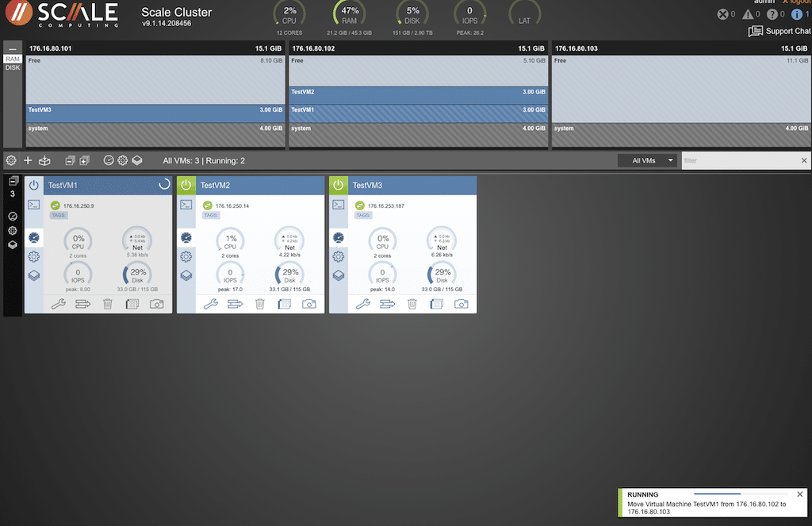Image resolution: width=812 pixels, height=526 pixels.
Task: Click the wrench edit icon on TestVM2
Action: (211, 304)
